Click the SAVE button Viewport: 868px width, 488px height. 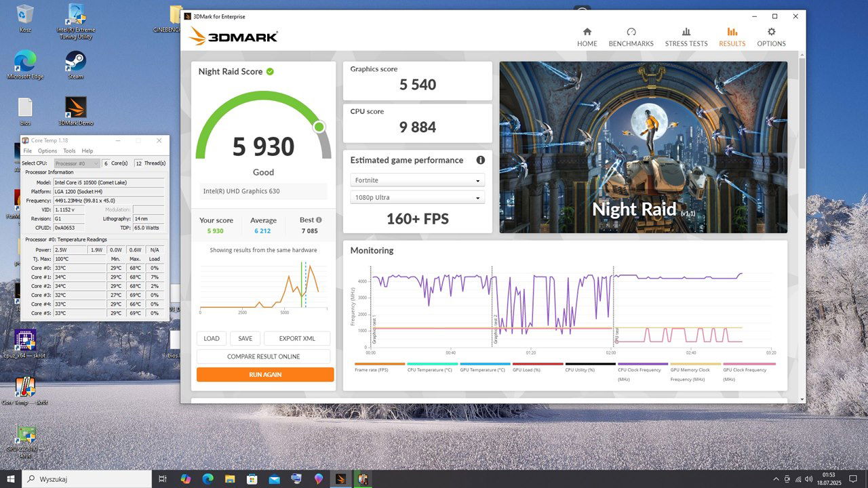pos(245,338)
